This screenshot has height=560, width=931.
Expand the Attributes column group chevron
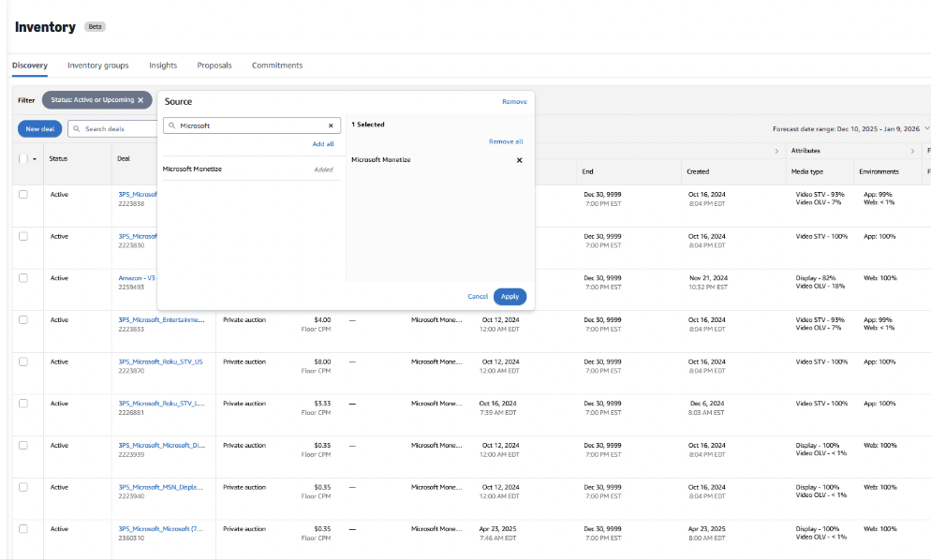click(x=912, y=152)
